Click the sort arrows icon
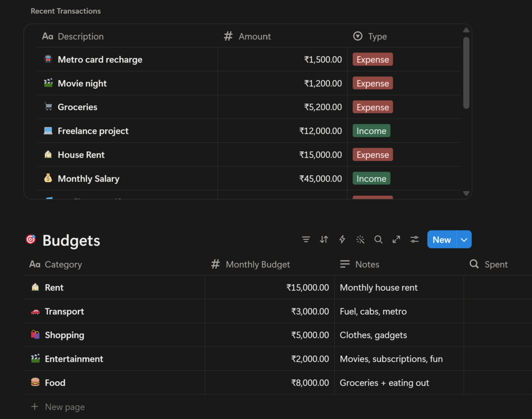Screen dimensions: 532x419 click(x=324, y=239)
